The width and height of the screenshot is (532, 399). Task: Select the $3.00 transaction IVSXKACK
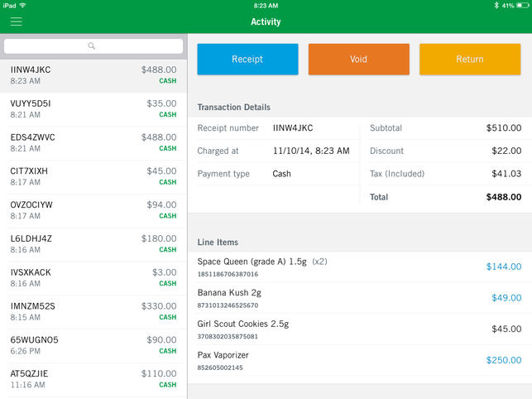93,278
